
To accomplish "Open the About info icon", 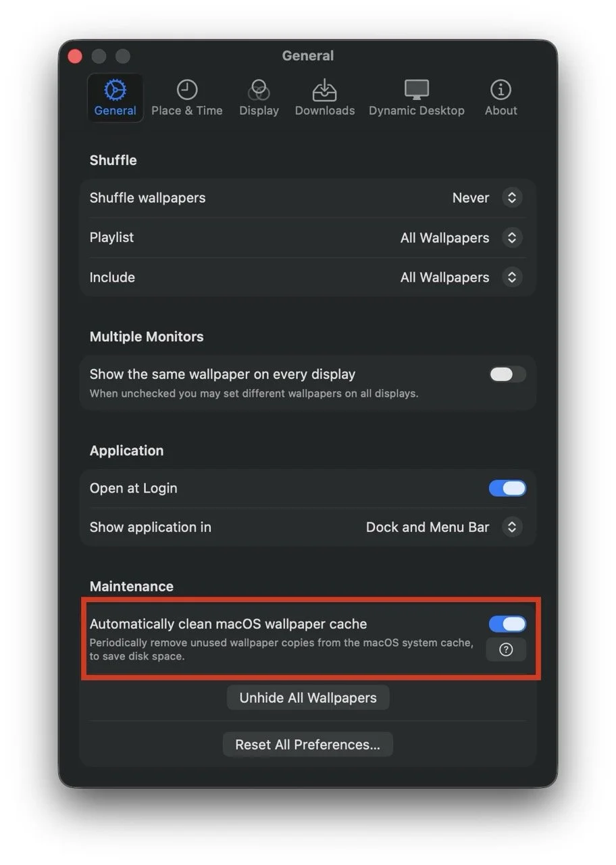I will coord(500,89).
